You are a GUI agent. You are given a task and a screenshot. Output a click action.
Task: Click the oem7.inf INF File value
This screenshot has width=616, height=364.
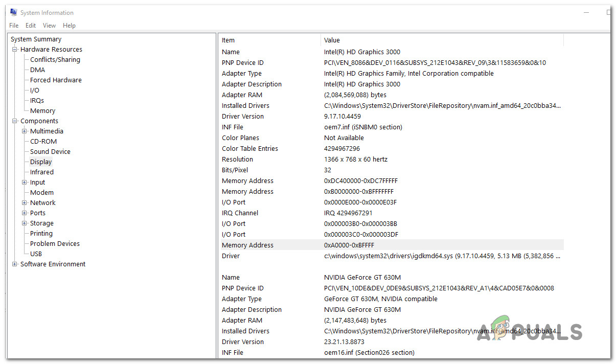point(363,127)
